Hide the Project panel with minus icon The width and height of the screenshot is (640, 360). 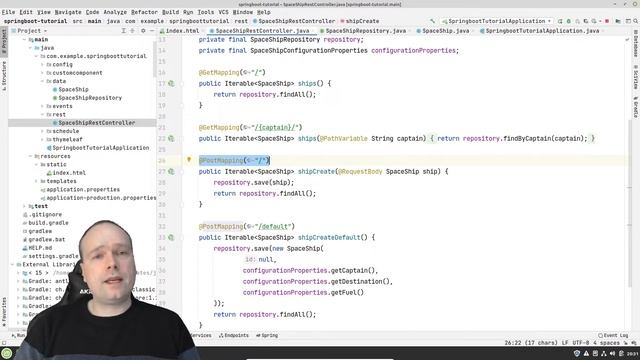point(152,31)
